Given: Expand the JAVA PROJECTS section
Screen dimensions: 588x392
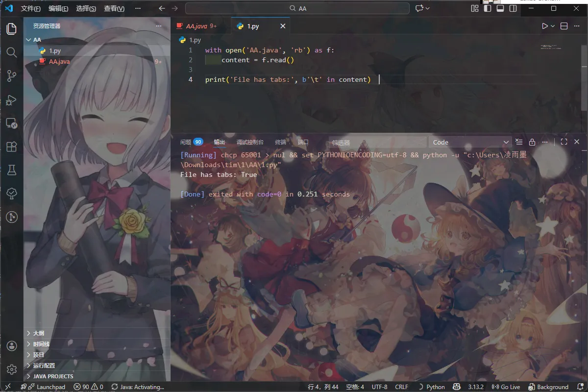Looking at the screenshot, I should point(53,376).
